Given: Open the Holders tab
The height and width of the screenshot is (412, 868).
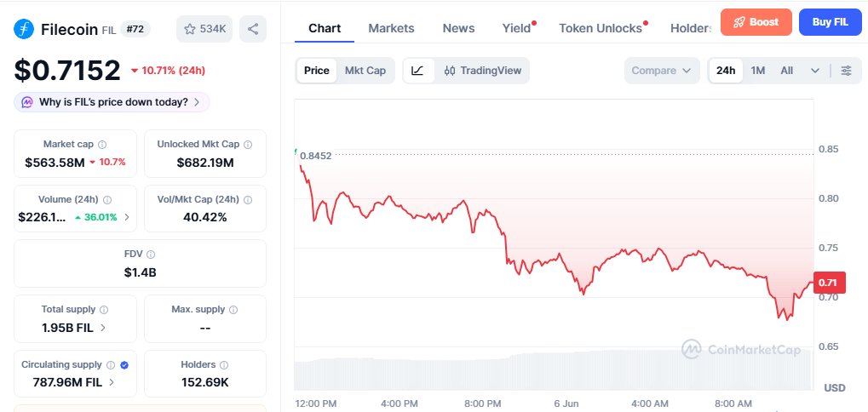Looking at the screenshot, I should tap(692, 28).
